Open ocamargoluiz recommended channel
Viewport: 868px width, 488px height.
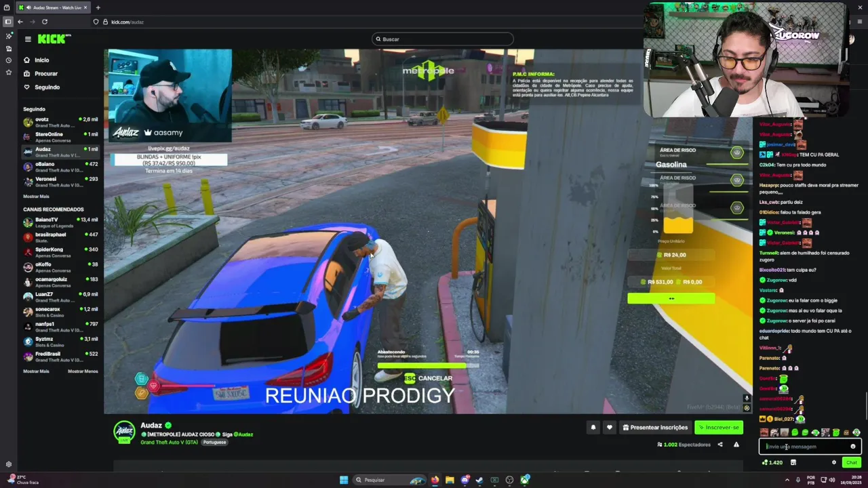click(60, 282)
